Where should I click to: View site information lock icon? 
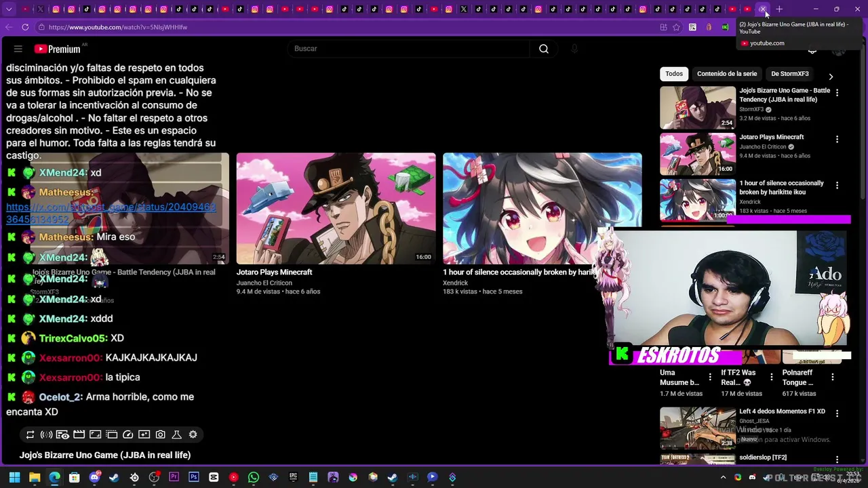[x=41, y=27]
